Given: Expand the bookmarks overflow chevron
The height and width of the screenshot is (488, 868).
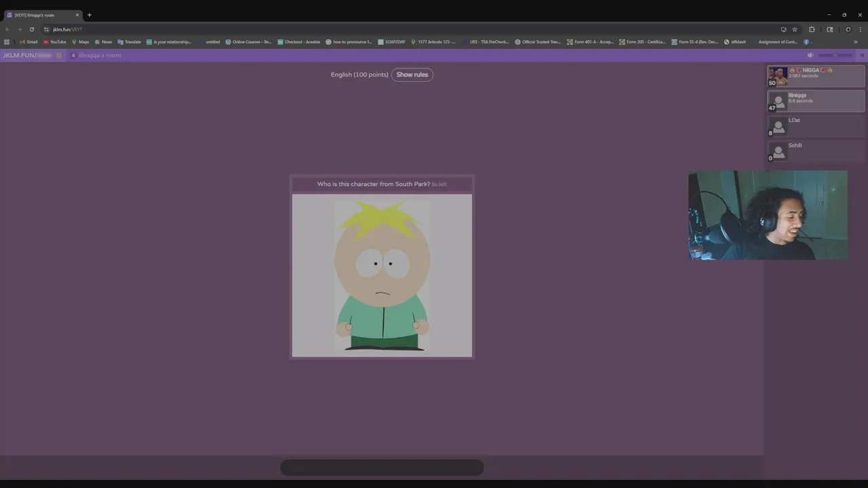Looking at the screenshot, I should click(855, 42).
